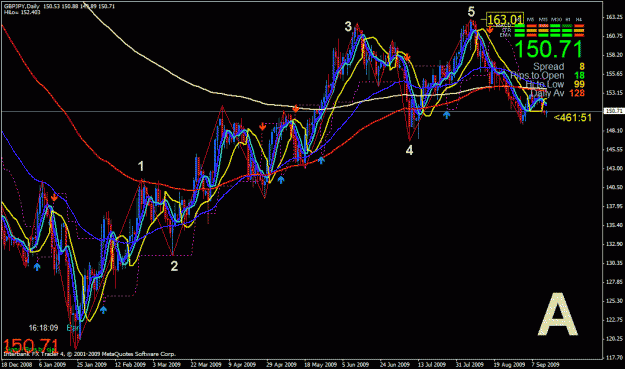
Task: Click the STR signal bar under M5
Action: pos(532,30)
